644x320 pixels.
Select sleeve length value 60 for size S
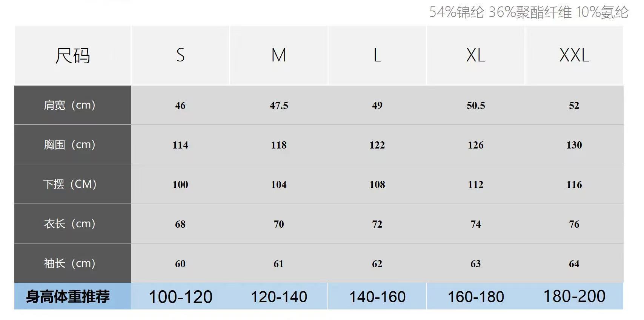coord(180,264)
